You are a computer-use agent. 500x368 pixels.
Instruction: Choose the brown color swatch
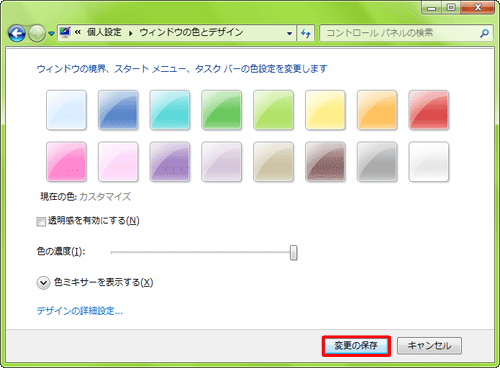click(325, 162)
